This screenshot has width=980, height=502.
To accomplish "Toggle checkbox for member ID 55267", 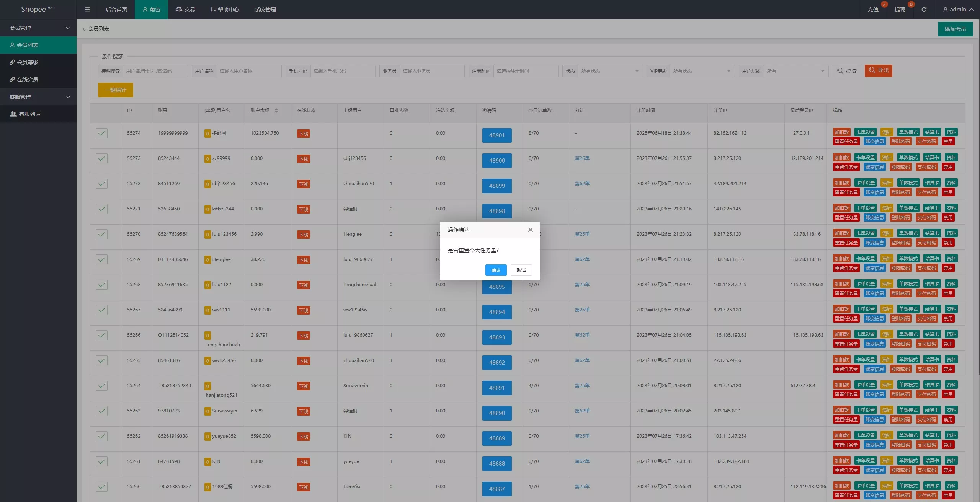I will click(102, 310).
